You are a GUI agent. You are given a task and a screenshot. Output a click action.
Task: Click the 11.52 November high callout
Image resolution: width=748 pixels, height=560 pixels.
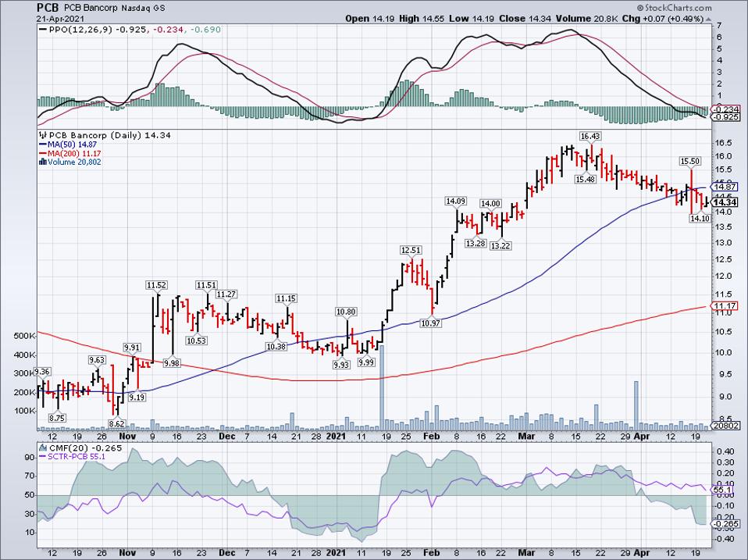click(x=156, y=285)
